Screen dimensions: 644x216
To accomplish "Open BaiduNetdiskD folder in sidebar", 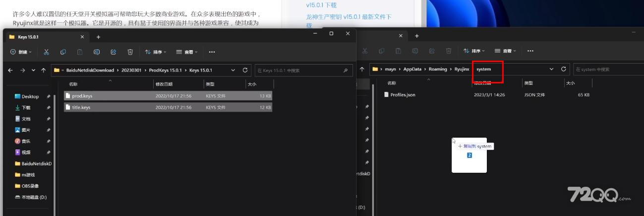I will pyautogui.click(x=33, y=163).
